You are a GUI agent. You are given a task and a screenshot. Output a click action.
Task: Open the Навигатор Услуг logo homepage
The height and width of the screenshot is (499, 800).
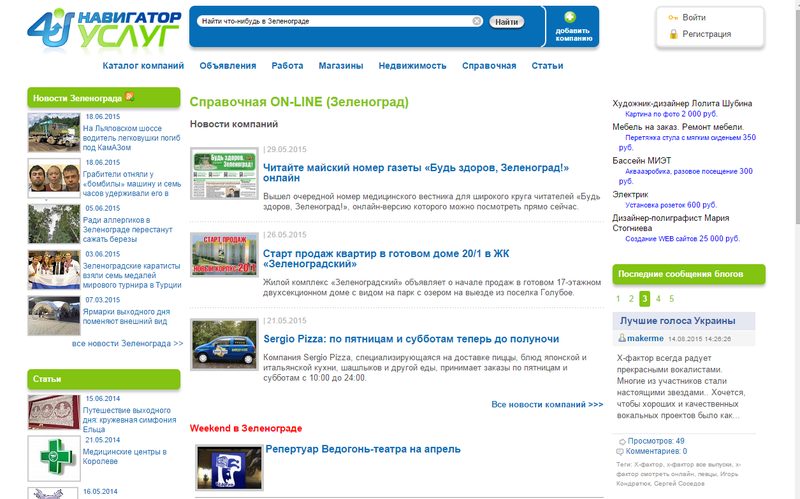[x=104, y=28]
